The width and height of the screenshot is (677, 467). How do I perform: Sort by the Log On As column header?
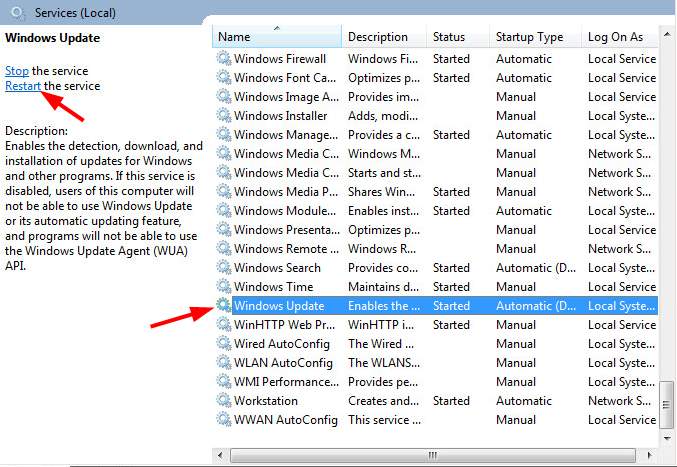coord(620,37)
